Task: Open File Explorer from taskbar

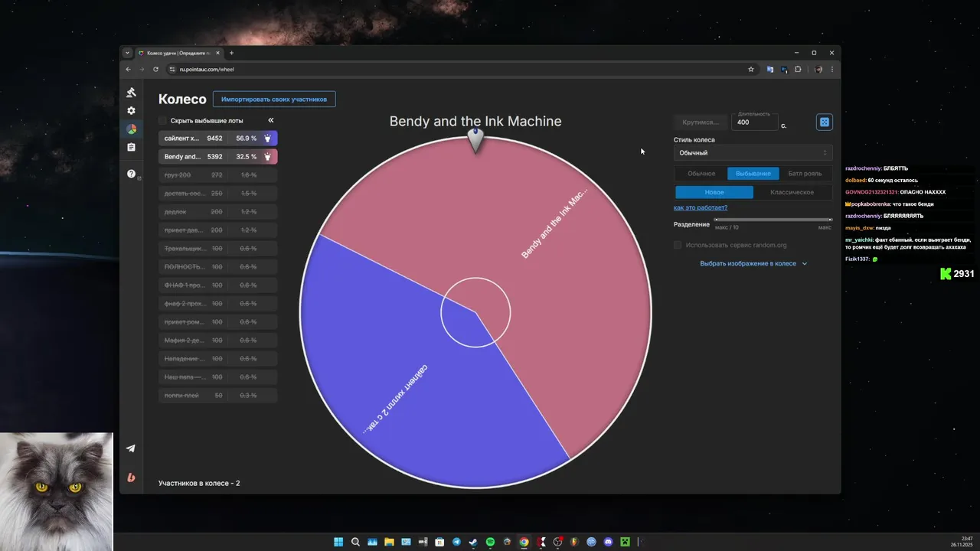Action: [x=389, y=542]
